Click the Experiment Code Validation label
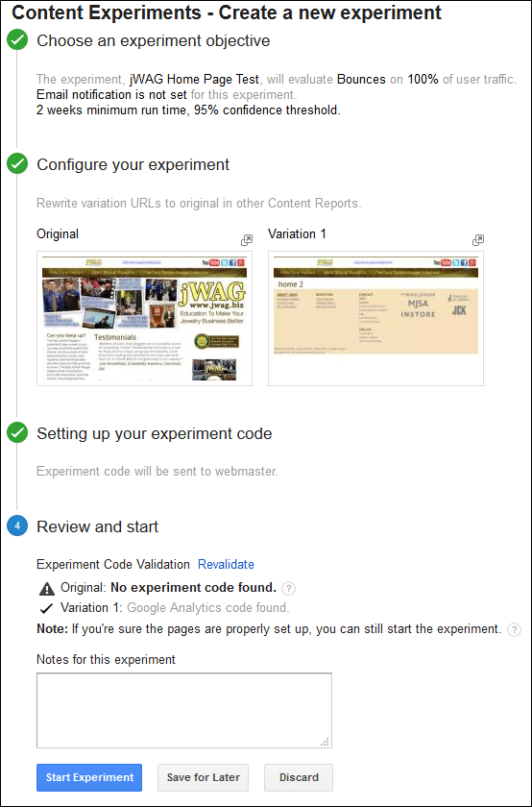This screenshot has width=532, height=807. (x=113, y=565)
